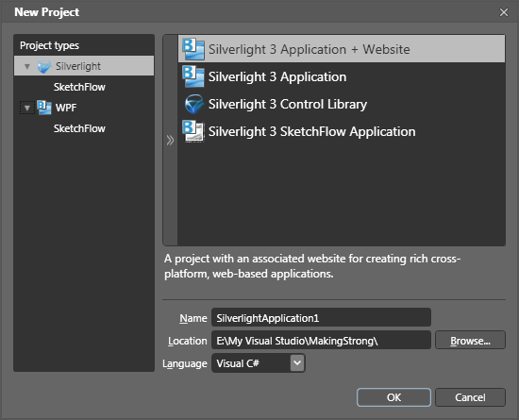Confirm with the OK button

coord(393,397)
